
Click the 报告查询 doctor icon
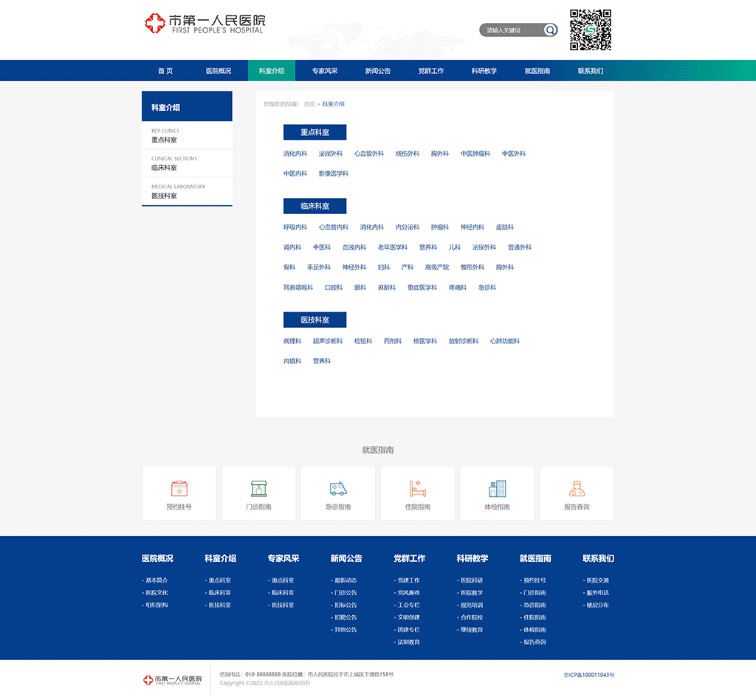pyautogui.click(x=577, y=488)
